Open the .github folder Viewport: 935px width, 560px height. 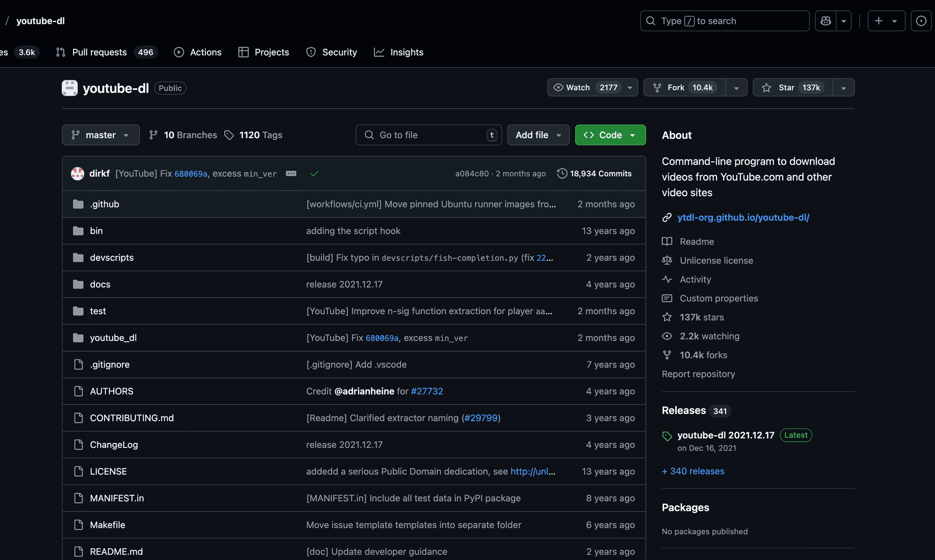[x=104, y=204]
